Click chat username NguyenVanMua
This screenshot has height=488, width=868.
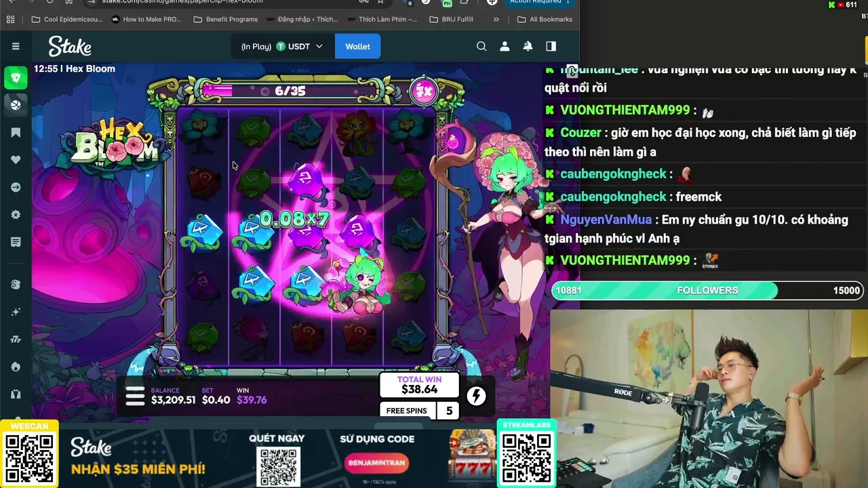point(606,220)
